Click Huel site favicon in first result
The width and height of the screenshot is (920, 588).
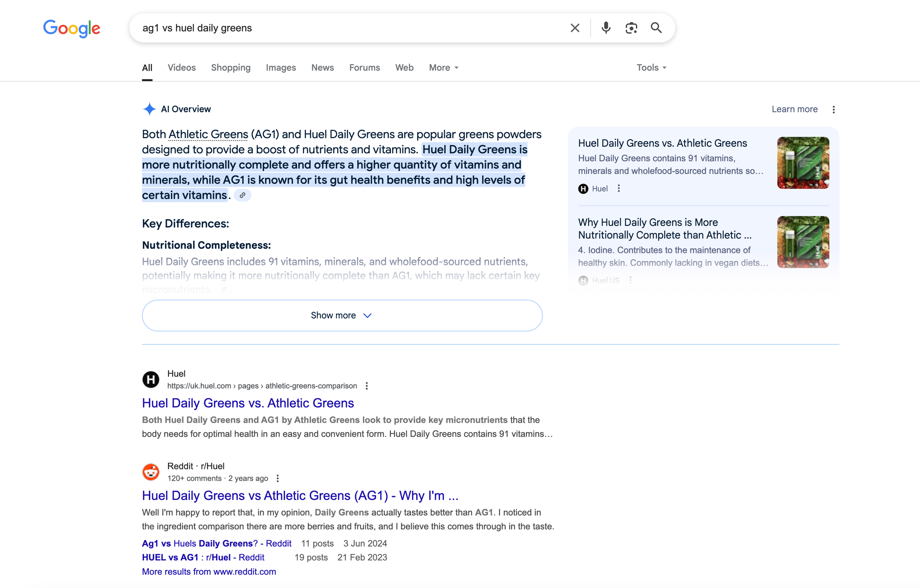click(151, 379)
